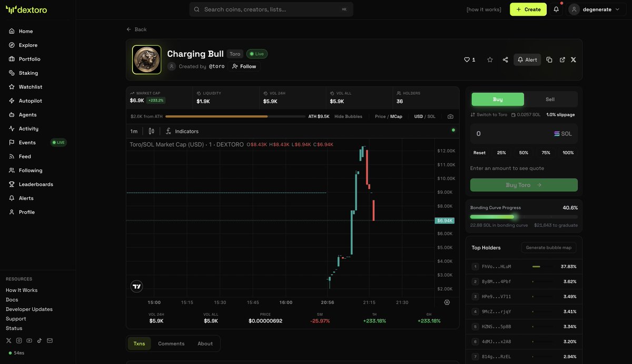Open the notifications bell
Image resolution: width=632 pixels, height=364 pixels.
pos(556,9)
